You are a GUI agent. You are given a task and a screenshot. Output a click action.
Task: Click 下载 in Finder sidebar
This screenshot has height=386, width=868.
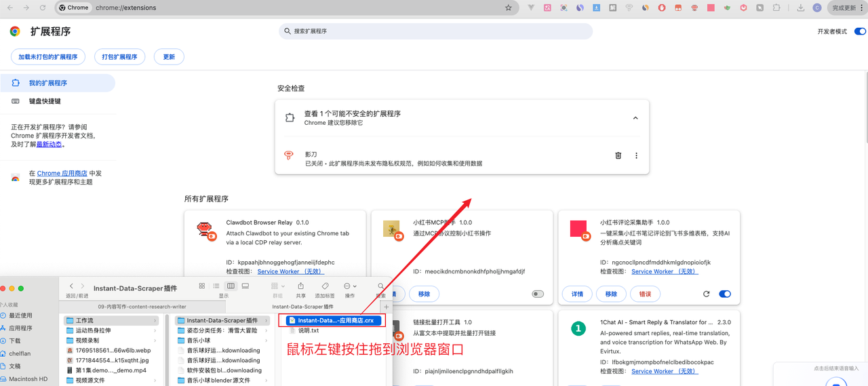pyautogui.click(x=15, y=341)
